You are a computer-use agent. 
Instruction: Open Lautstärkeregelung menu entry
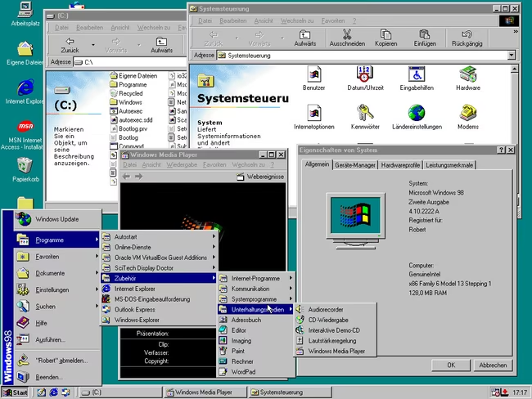(336, 341)
